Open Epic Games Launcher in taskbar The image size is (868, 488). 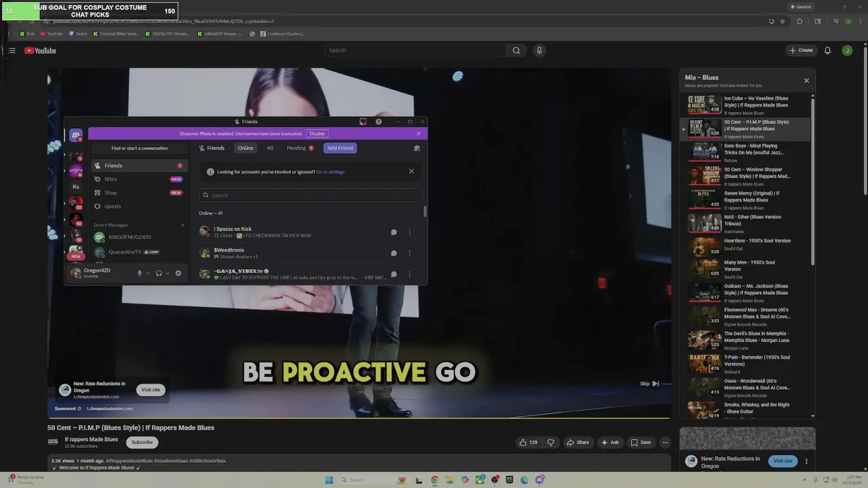(x=509, y=480)
